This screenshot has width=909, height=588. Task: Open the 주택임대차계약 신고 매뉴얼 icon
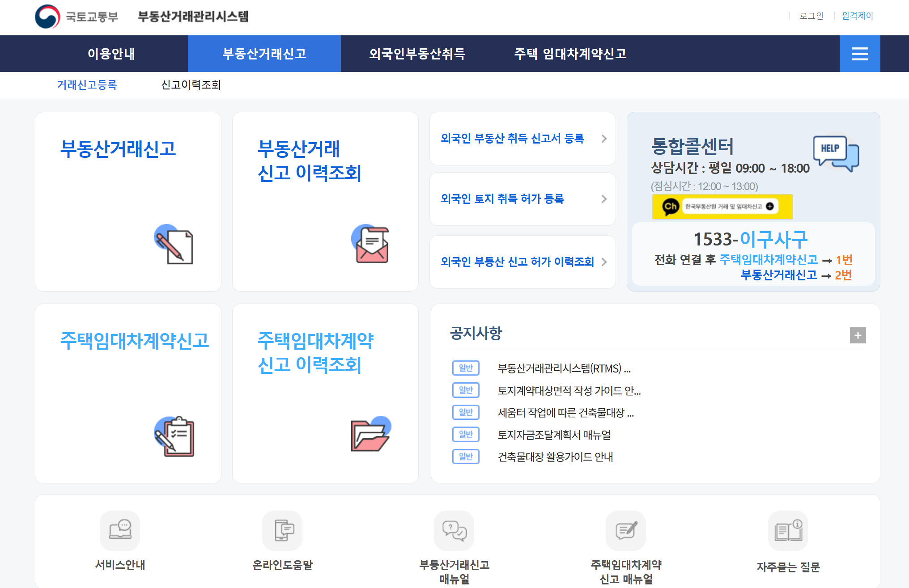pyautogui.click(x=626, y=530)
